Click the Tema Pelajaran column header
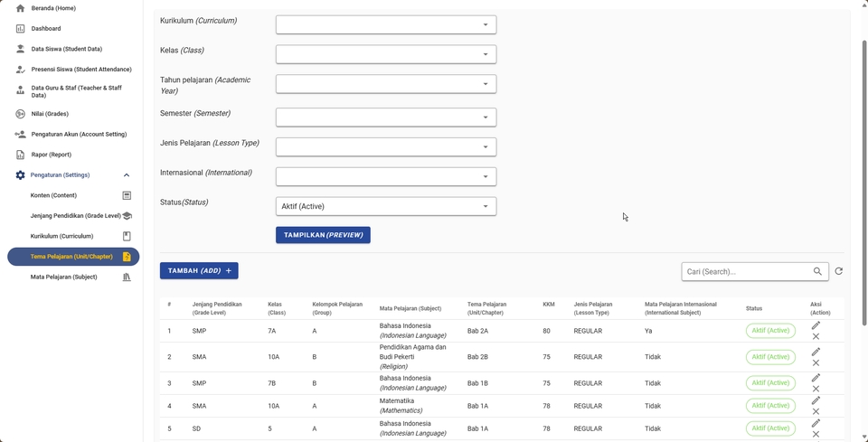 click(486, 308)
